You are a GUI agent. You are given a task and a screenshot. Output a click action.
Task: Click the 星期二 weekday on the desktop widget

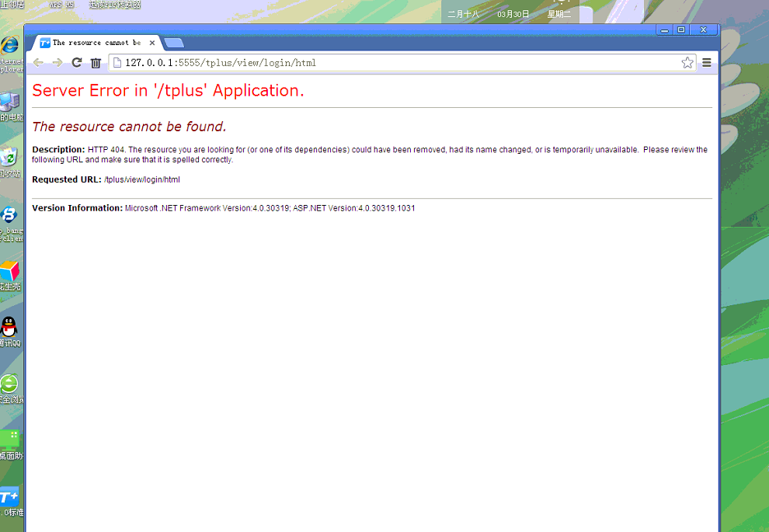pyautogui.click(x=559, y=14)
